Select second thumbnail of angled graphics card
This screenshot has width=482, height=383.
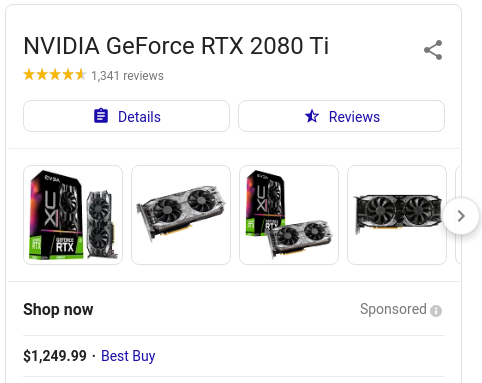[x=181, y=215]
